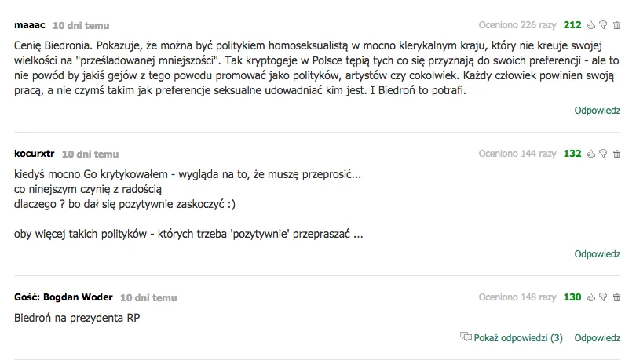Dislike Bogdan Woder's comment with thumbs-down
The height and width of the screenshot is (364, 636).
[603, 297]
